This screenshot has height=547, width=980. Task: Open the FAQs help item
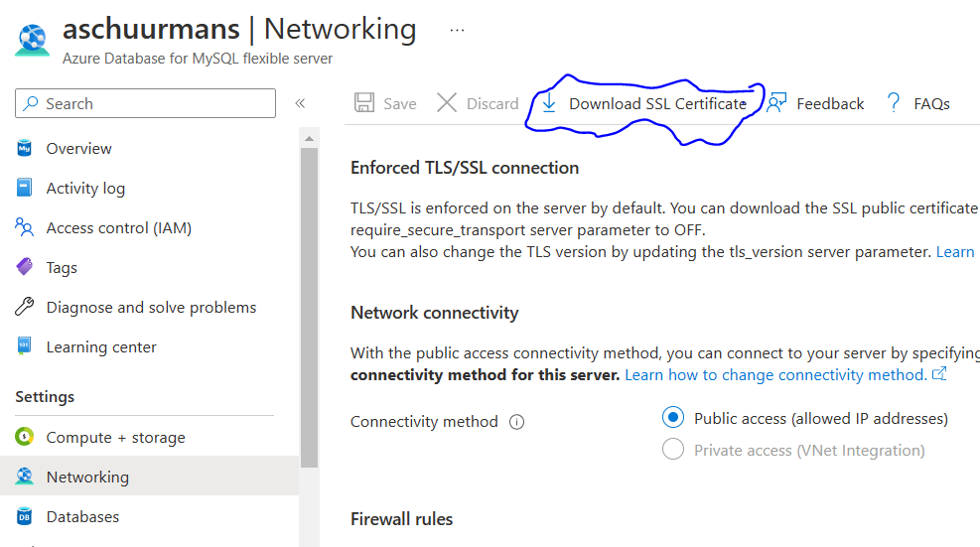918,103
